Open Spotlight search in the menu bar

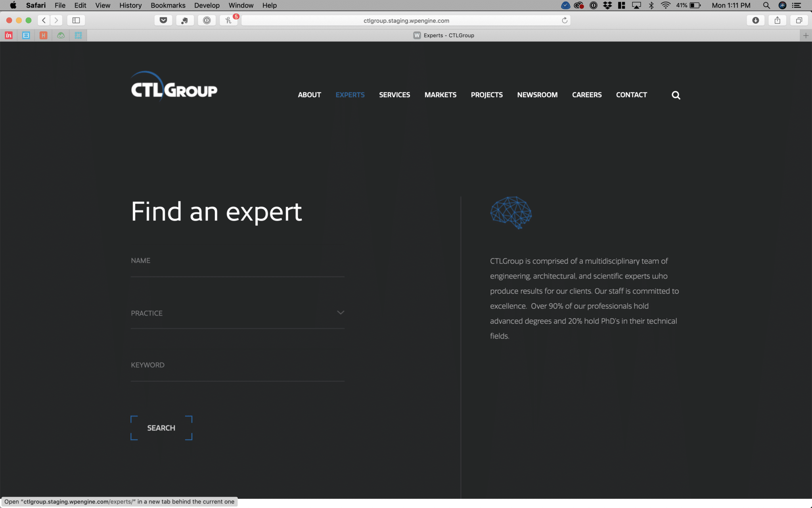point(766,5)
